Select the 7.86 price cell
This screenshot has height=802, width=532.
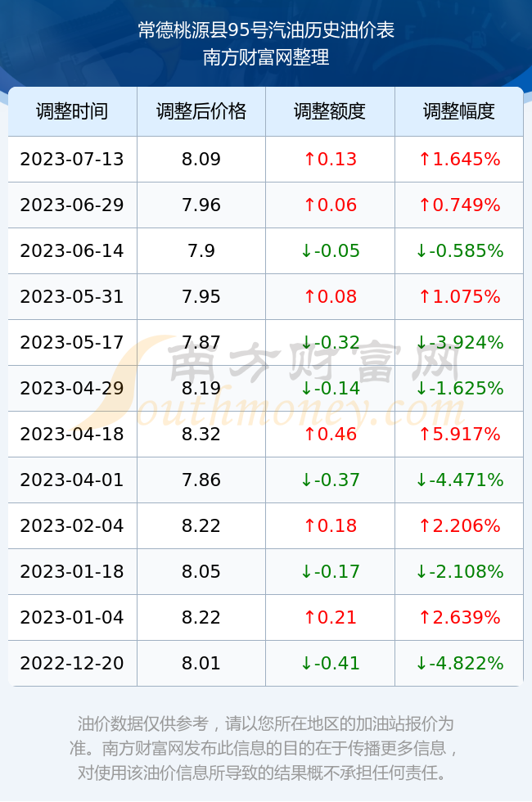coord(201,480)
